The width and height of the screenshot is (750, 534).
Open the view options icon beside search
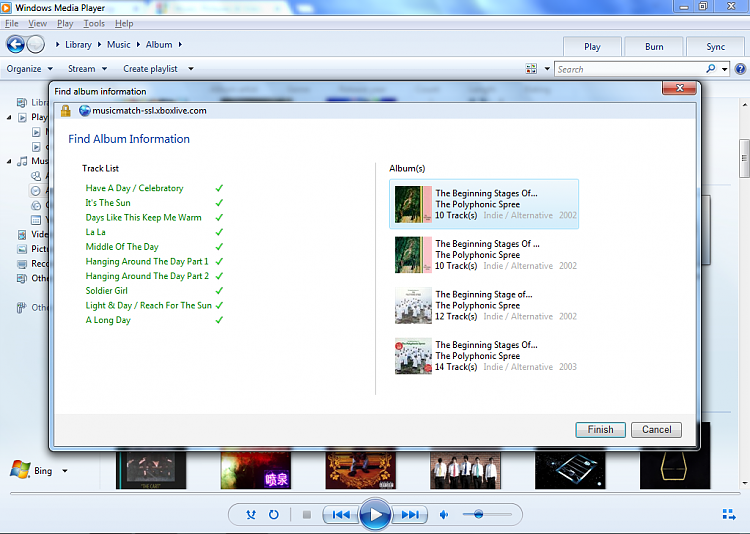tap(531, 69)
